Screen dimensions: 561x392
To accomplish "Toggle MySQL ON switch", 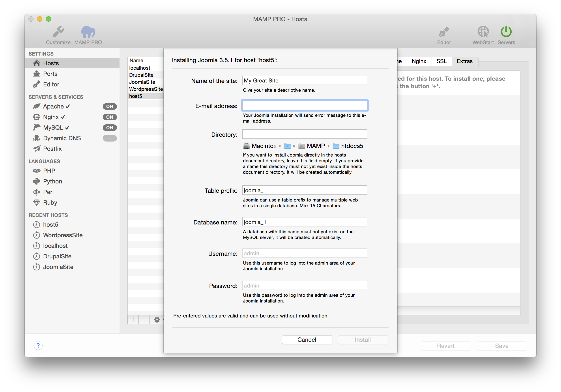I will (x=110, y=127).
